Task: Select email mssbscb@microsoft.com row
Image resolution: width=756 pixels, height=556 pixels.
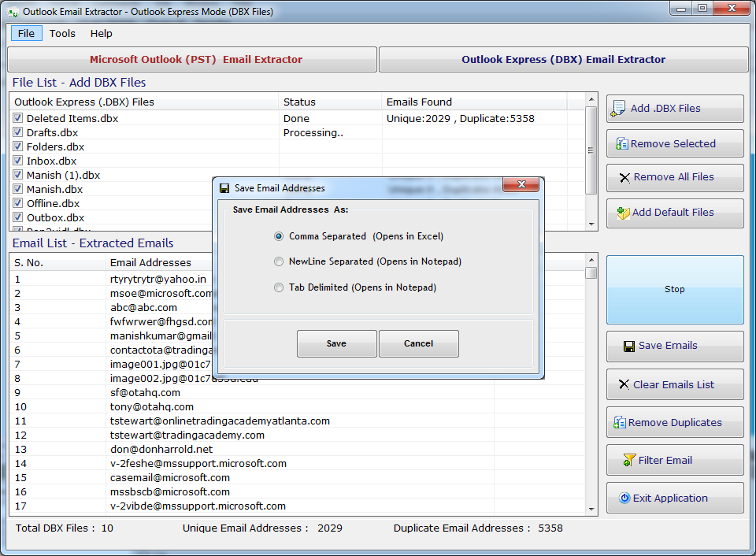Action: [x=297, y=491]
